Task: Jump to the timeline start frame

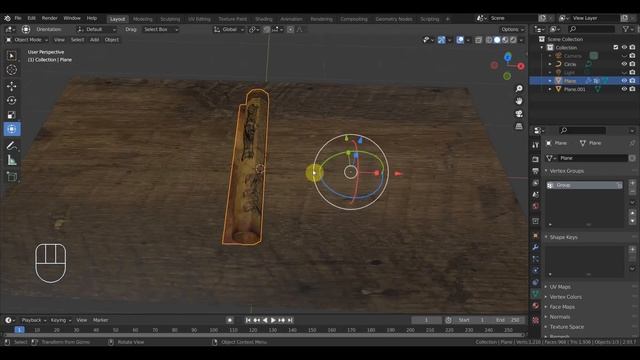Action: click(x=248, y=320)
